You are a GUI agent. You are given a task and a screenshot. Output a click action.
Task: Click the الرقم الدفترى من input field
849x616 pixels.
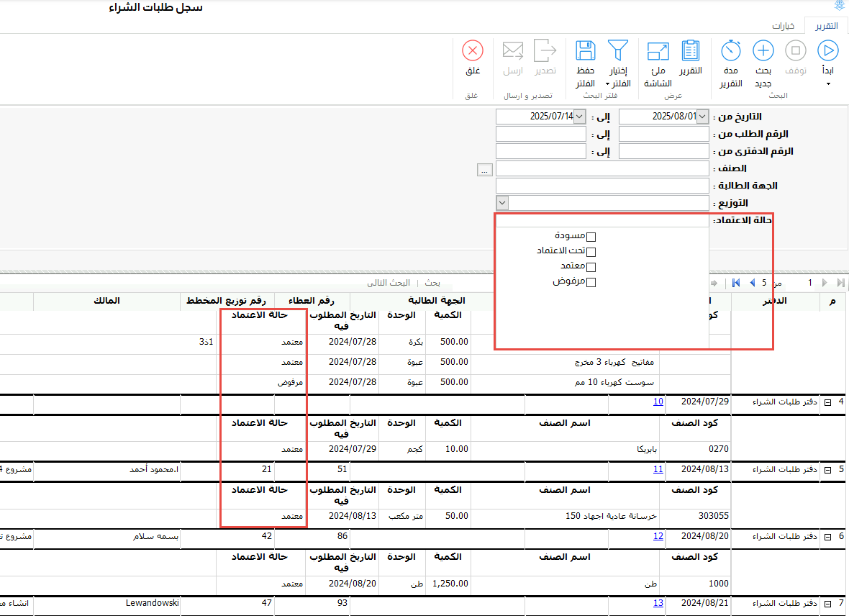point(664,151)
